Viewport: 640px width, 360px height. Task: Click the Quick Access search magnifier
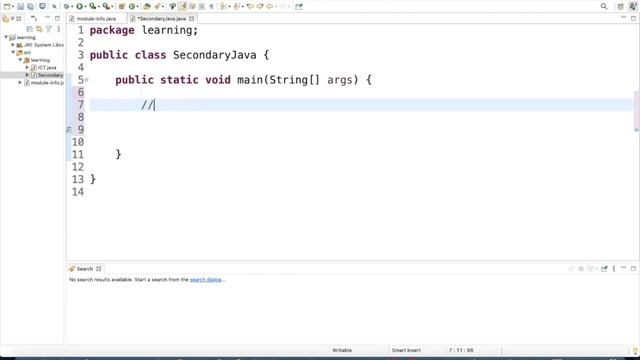tap(604, 7)
